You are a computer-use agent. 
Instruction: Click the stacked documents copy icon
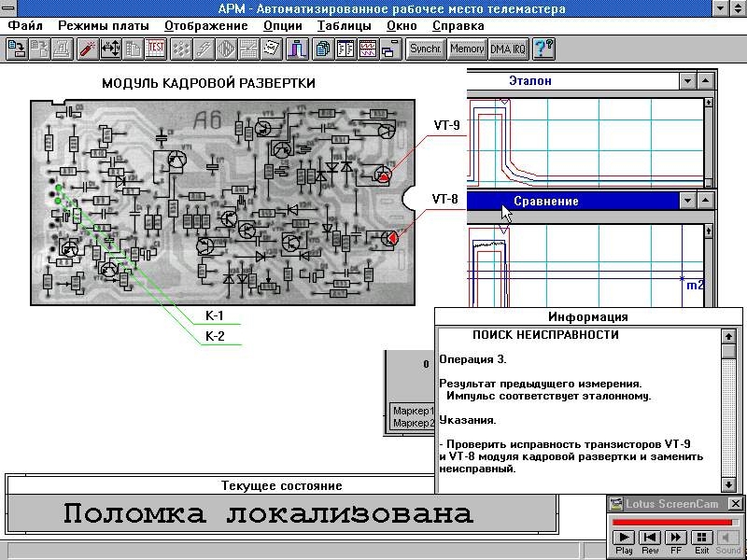tap(323, 49)
